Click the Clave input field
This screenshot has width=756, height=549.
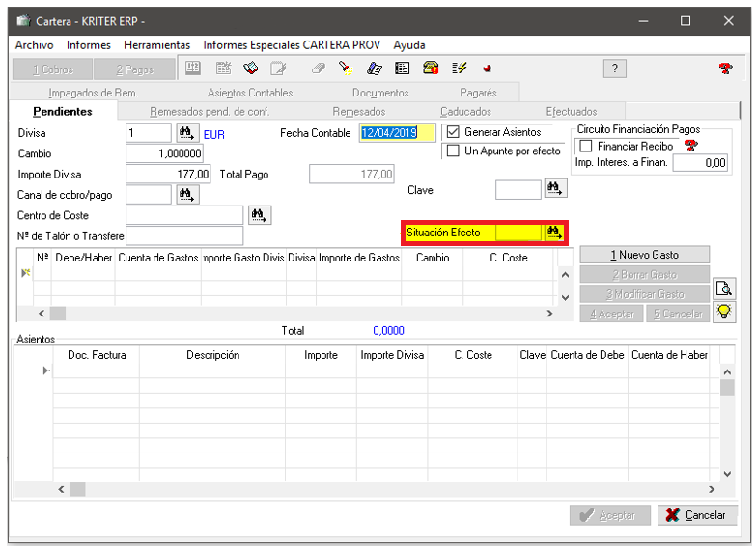(x=518, y=189)
